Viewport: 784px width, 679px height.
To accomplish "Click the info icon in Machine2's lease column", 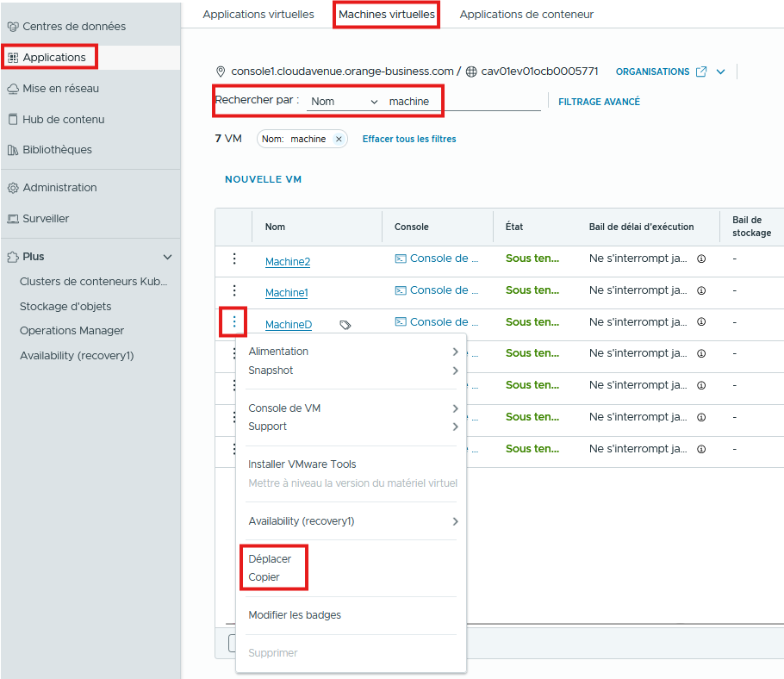I will coord(701,259).
